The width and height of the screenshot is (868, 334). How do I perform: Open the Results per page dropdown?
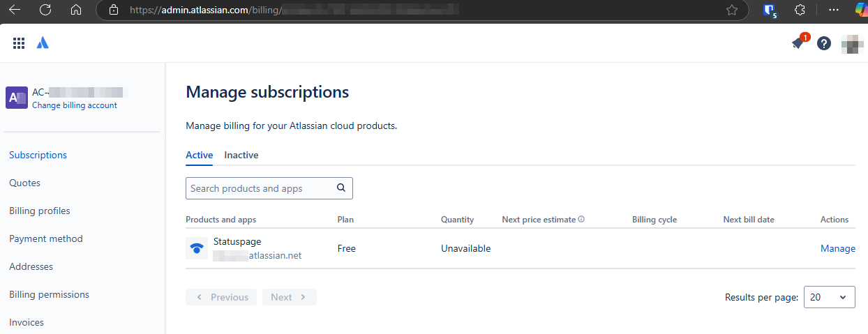(x=830, y=297)
